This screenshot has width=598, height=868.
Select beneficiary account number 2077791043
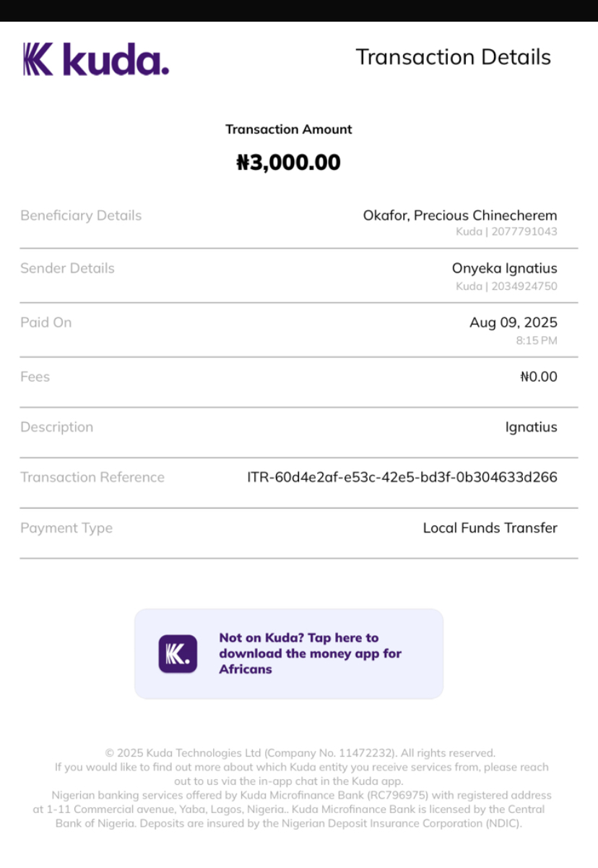coord(524,232)
